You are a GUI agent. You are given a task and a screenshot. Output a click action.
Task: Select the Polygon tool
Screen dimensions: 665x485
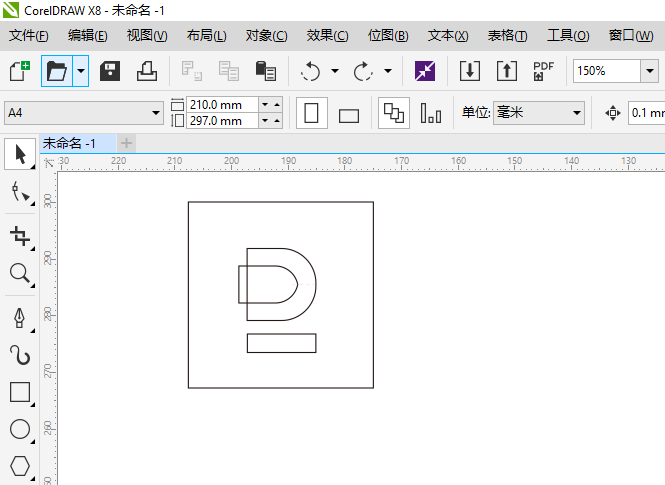point(20,466)
